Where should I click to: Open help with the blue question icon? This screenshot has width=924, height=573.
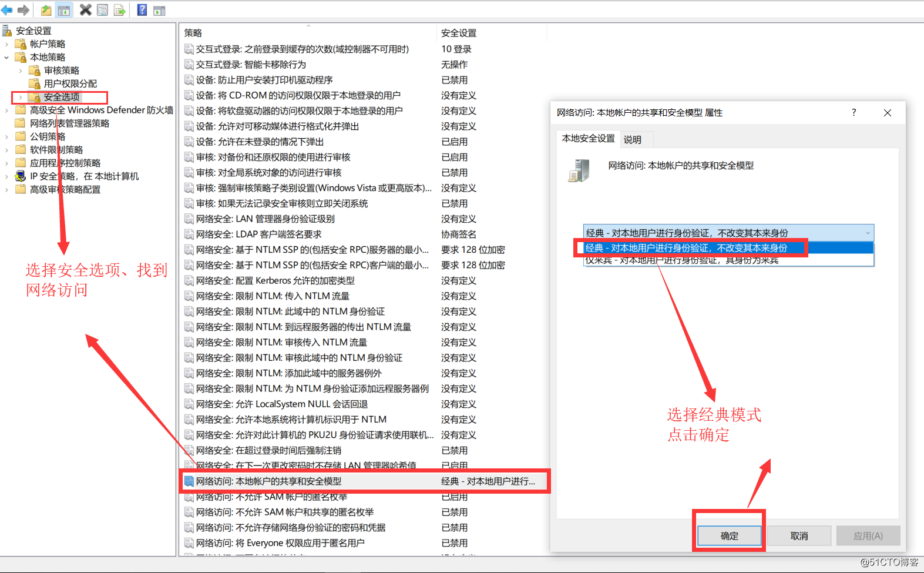142,10
